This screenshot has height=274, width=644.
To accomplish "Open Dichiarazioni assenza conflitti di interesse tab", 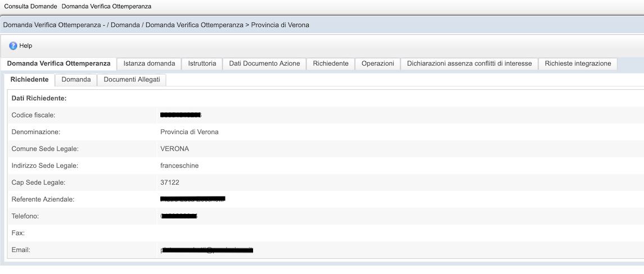I will 469,64.
